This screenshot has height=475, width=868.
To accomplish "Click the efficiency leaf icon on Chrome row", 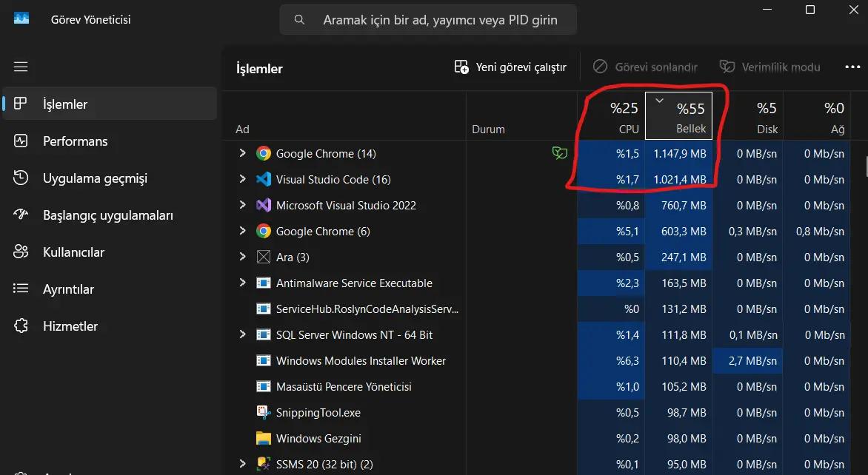I will click(x=560, y=153).
